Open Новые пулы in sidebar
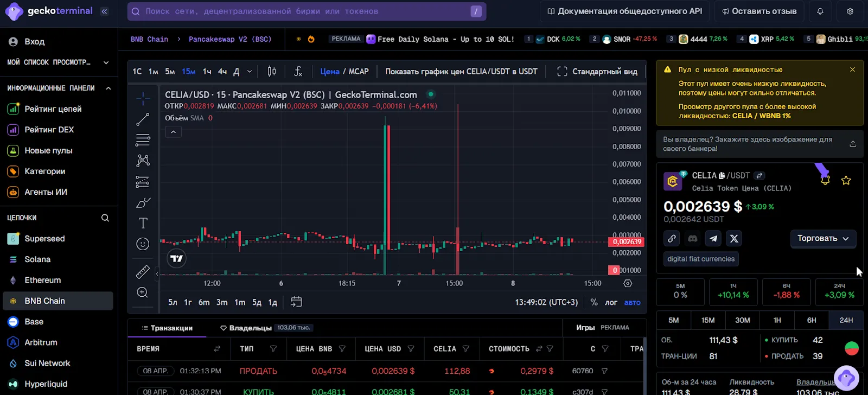Screen dimensions: 868x395 (48, 150)
